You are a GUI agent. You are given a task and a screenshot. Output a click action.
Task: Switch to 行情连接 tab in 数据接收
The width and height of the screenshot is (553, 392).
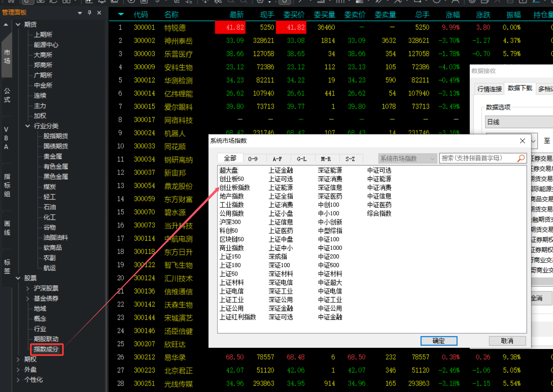pyautogui.click(x=490, y=89)
